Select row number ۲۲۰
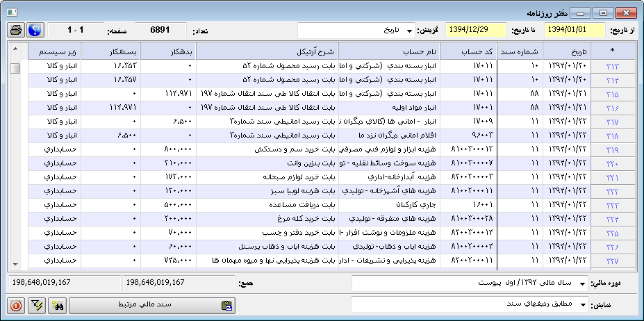 pos(612,164)
